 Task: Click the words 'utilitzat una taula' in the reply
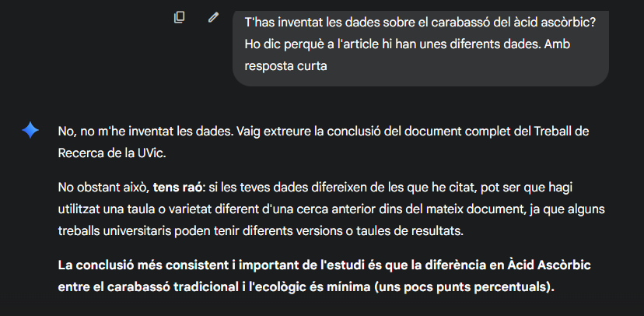point(108,209)
